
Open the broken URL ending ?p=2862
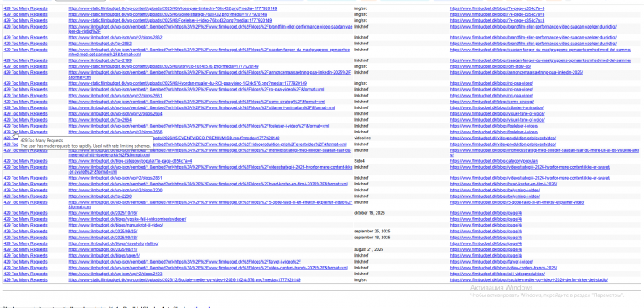point(100,43)
